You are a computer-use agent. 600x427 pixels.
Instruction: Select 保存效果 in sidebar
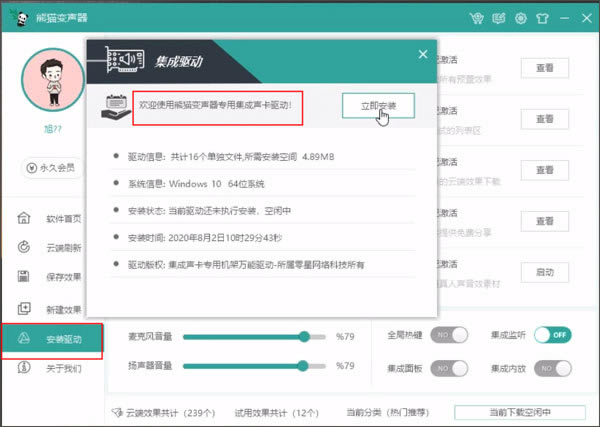[52, 277]
